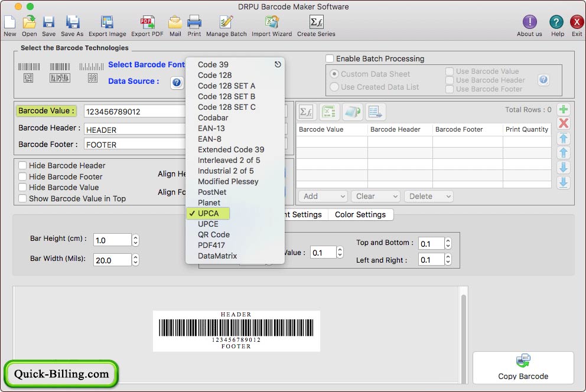The image size is (586, 392).
Task: Enable Batch Processing checkbox
Action: coord(330,58)
